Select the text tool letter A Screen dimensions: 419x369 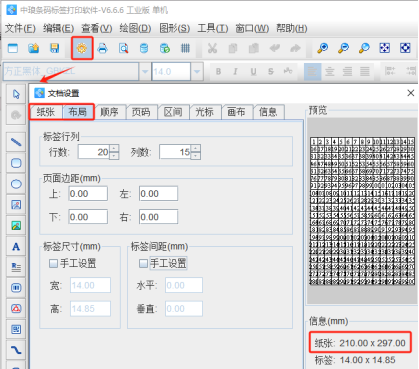tap(16, 247)
